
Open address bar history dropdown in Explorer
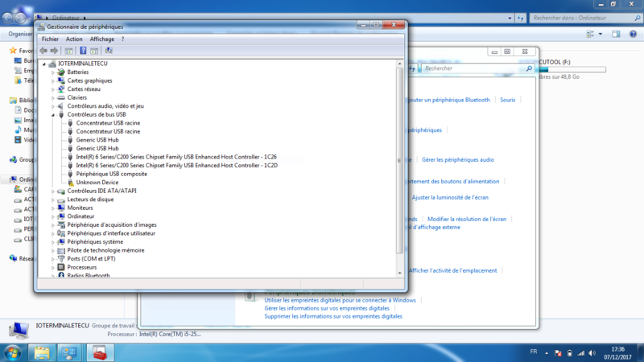510,18
